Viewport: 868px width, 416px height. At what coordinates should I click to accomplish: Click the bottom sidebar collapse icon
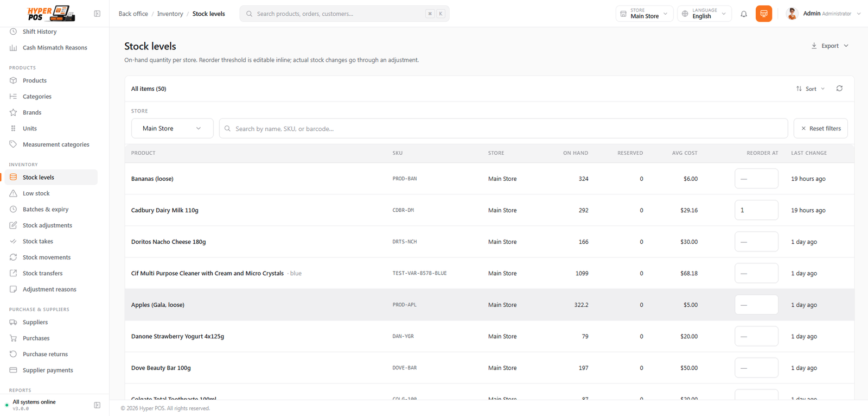tap(97, 405)
